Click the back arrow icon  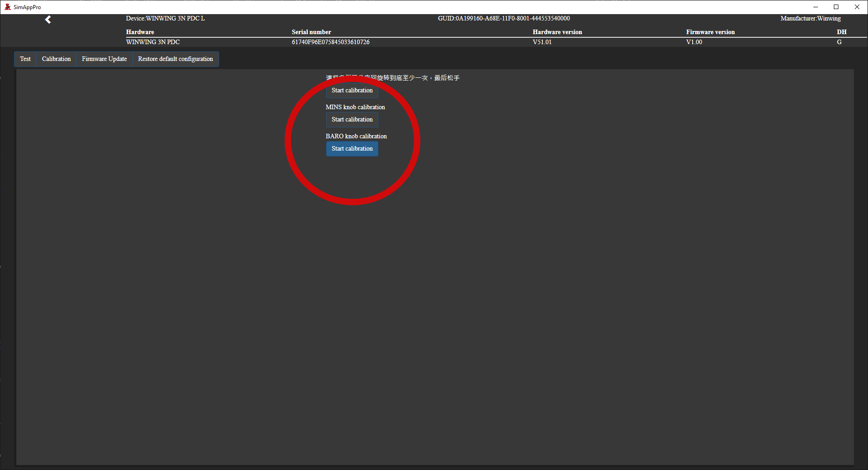pos(48,20)
